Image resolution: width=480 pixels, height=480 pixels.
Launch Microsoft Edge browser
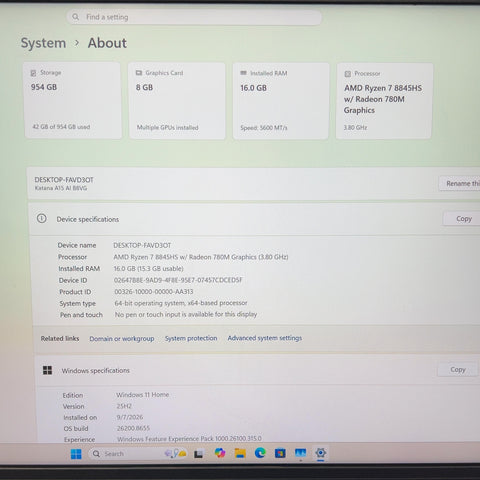coord(260,453)
